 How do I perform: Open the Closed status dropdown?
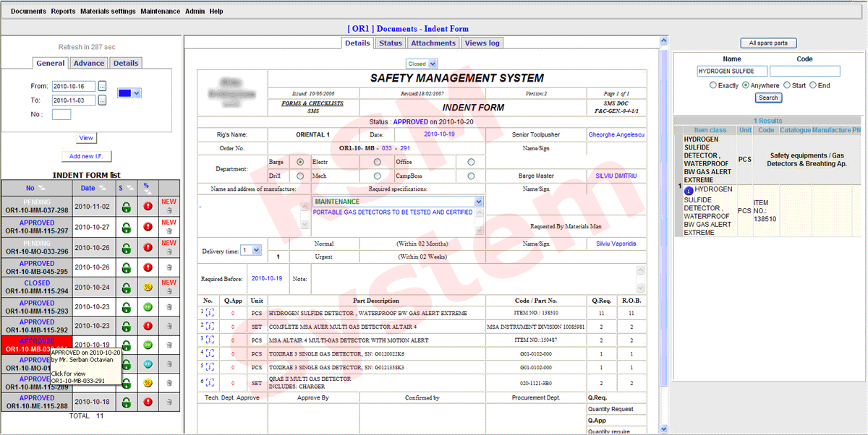[422, 64]
